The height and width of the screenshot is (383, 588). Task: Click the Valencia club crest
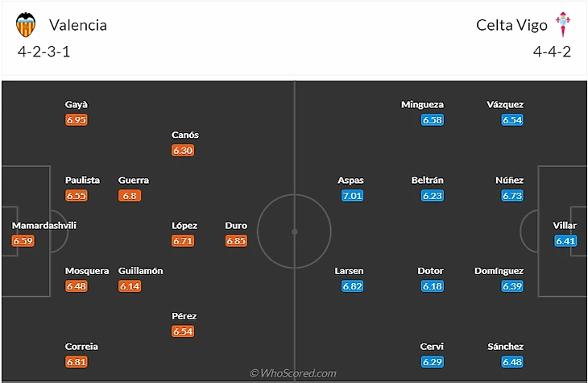tap(27, 24)
